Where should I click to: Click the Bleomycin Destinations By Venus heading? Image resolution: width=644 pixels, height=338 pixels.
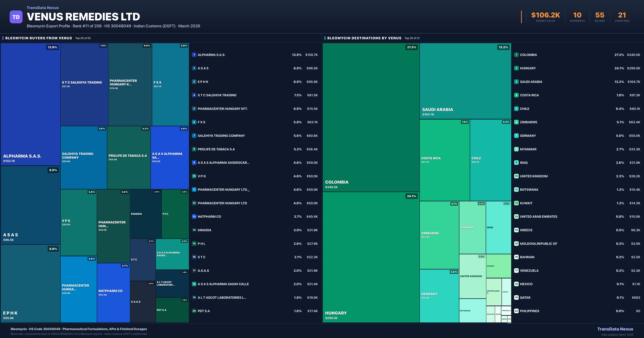[364, 38]
